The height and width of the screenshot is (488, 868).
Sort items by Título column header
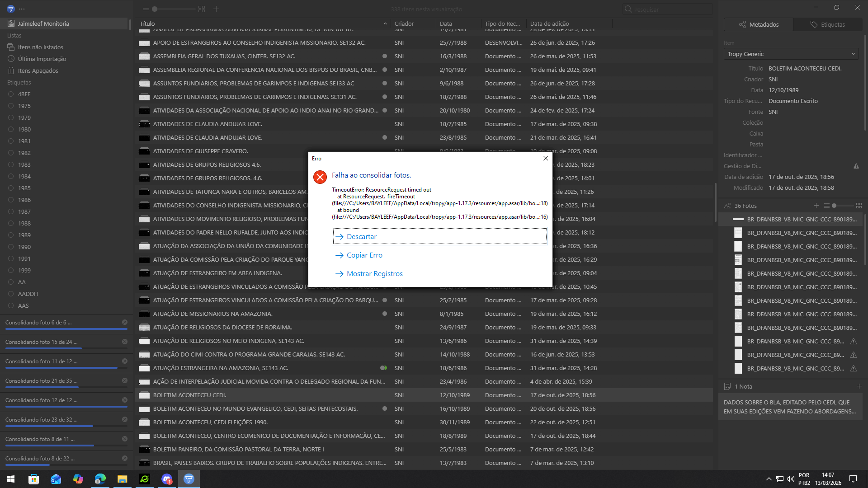click(147, 23)
